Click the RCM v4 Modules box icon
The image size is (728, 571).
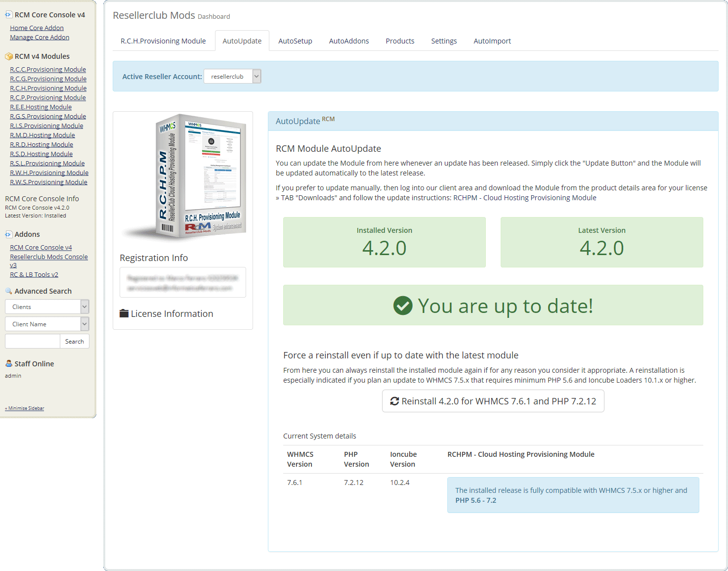8,56
